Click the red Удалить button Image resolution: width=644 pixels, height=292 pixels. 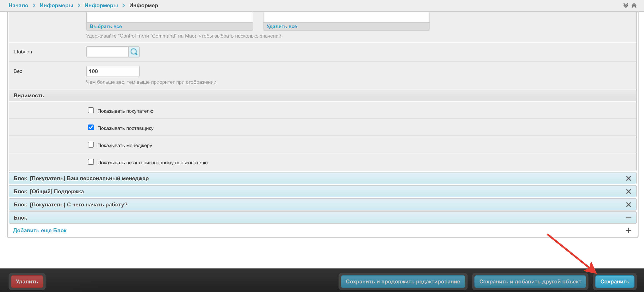point(27,282)
